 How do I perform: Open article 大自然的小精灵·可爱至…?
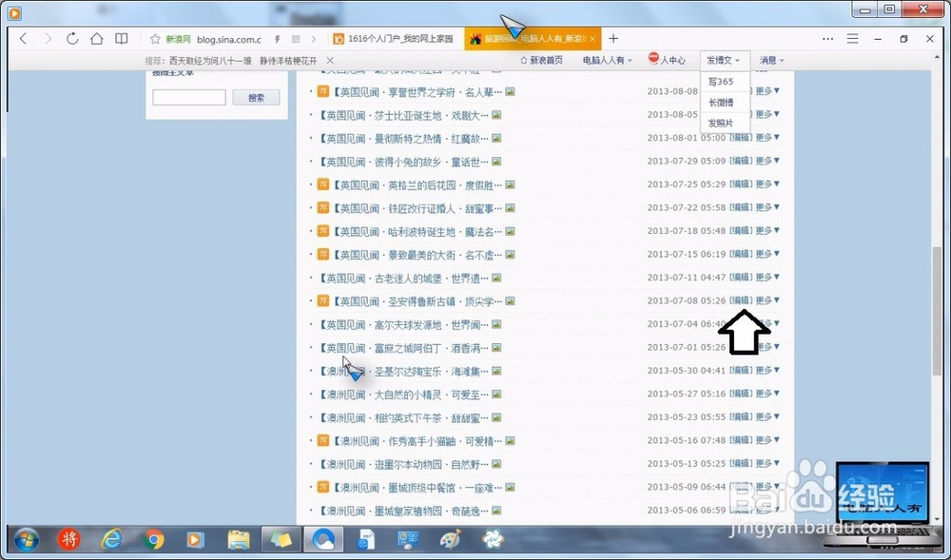tap(403, 395)
